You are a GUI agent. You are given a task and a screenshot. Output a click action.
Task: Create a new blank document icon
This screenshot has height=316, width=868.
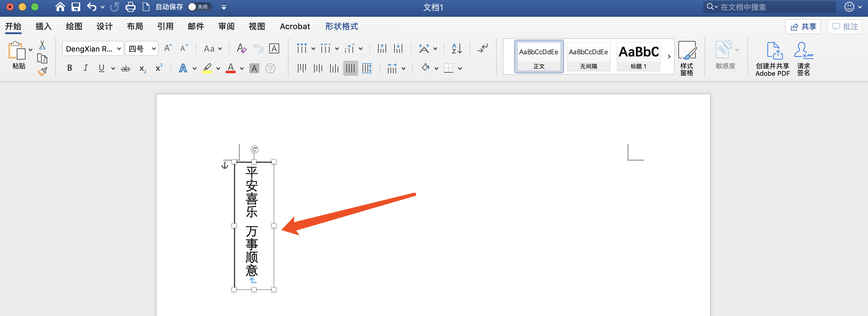[146, 7]
